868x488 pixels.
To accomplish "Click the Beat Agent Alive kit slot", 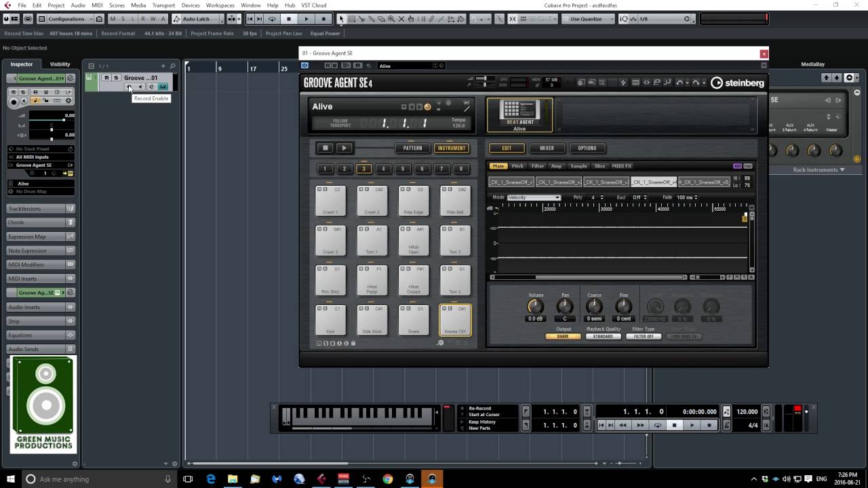I will click(x=519, y=115).
